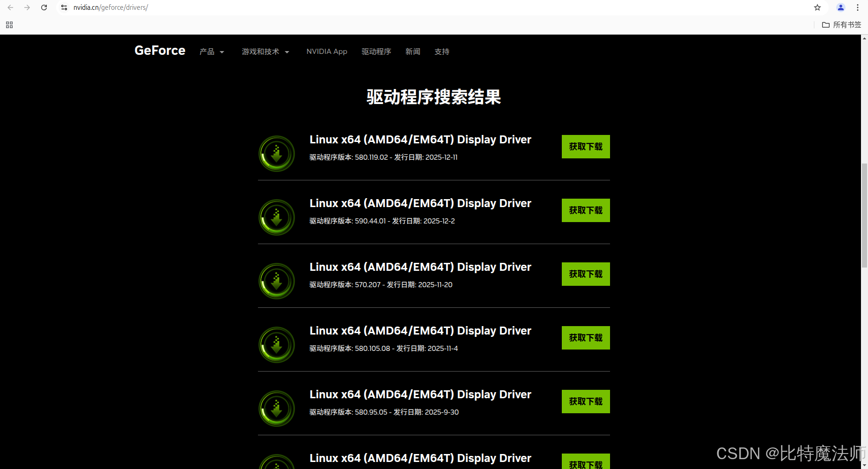The height and width of the screenshot is (469, 868).
Task: Open the browser profile avatar
Action: (x=841, y=7)
